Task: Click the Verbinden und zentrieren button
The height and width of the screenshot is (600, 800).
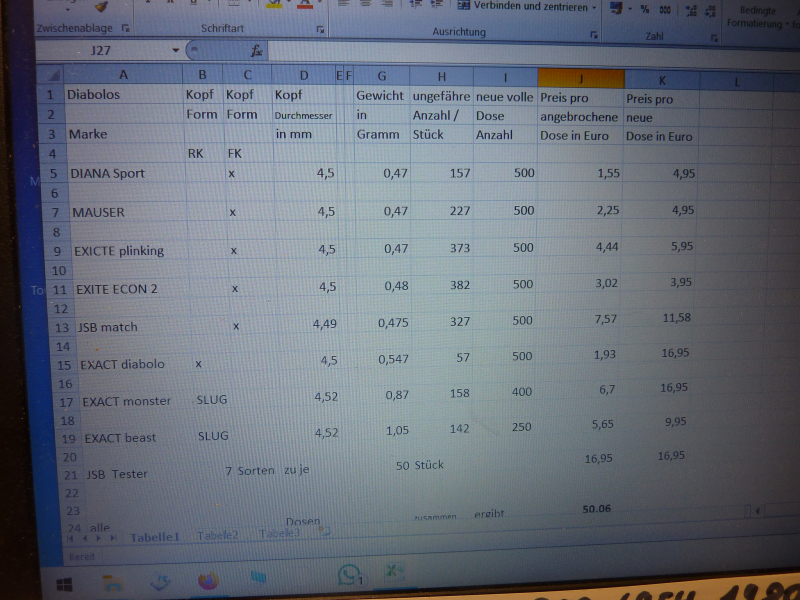Action: pyautogui.click(x=524, y=7)
